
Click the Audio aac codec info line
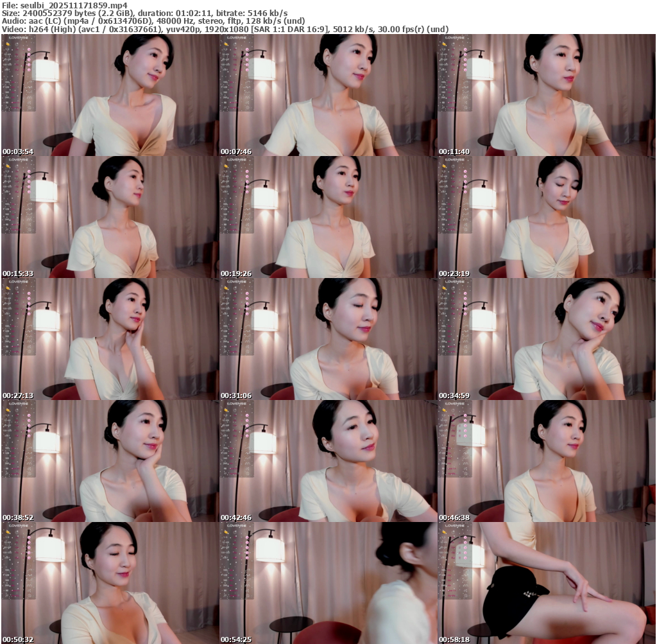click(153, 21)
